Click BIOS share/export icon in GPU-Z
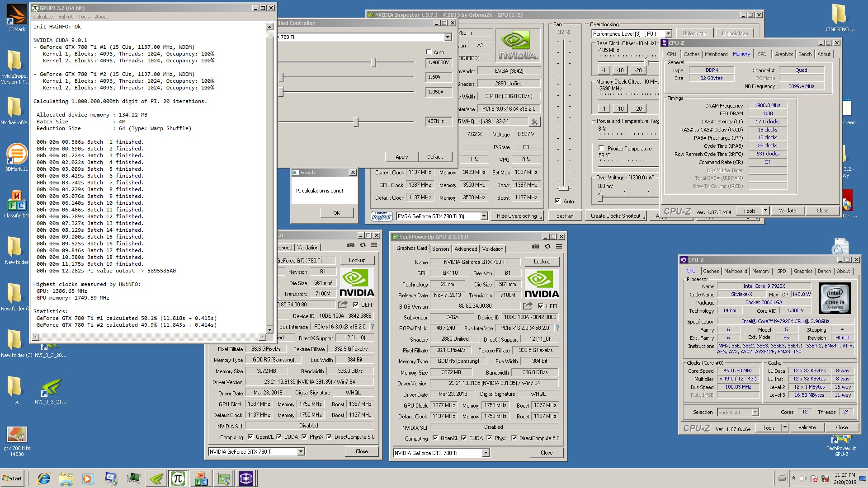The width and height of the screenshot is (868, 488). [x=528, y=306]
